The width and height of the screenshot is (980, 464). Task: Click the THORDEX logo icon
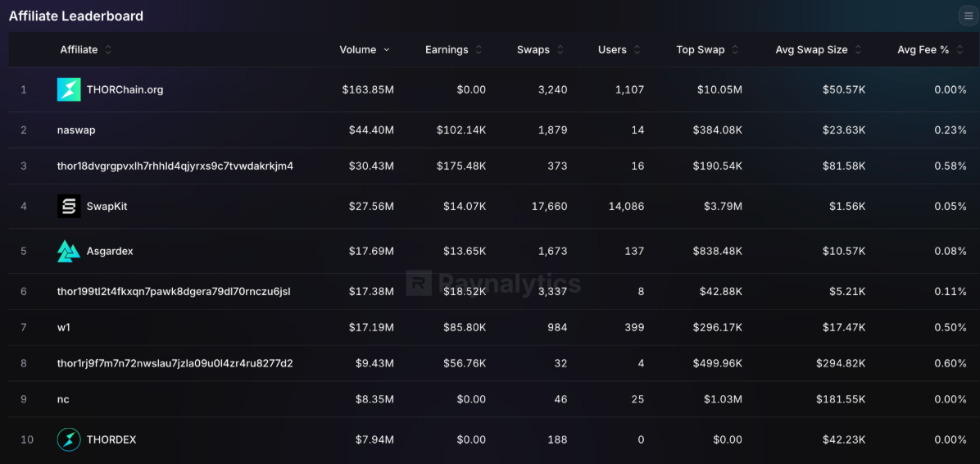[69, 439]
